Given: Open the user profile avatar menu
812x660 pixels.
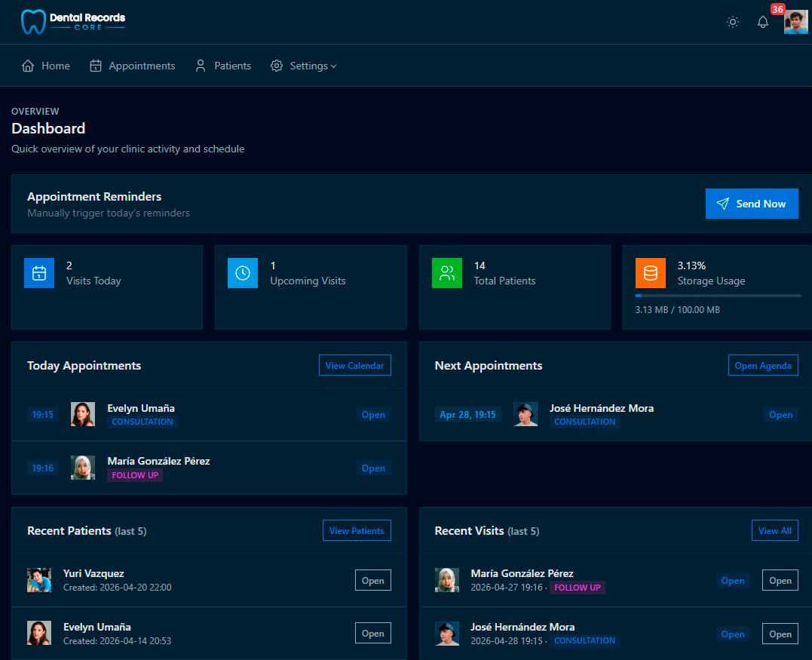Looking at the screenshot, I should (x=795, y=22).
